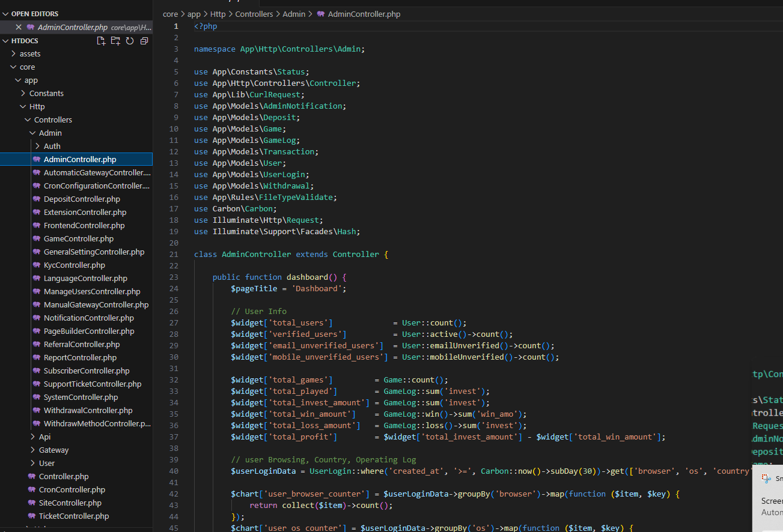The width and height of the screenshot is (783, 532).
Task: Open PageBuilderController.php
Action: click(x=89, y=331)
